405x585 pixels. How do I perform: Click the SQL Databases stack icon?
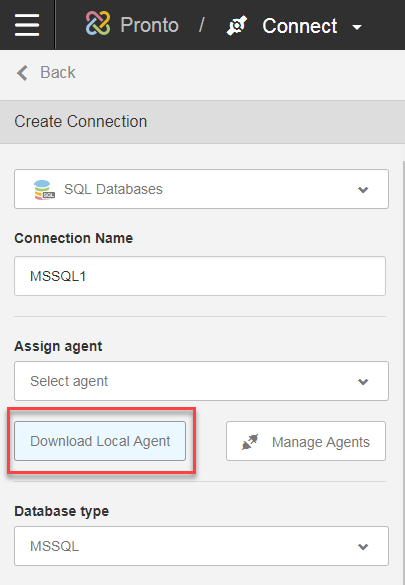(x=44, y=190)
